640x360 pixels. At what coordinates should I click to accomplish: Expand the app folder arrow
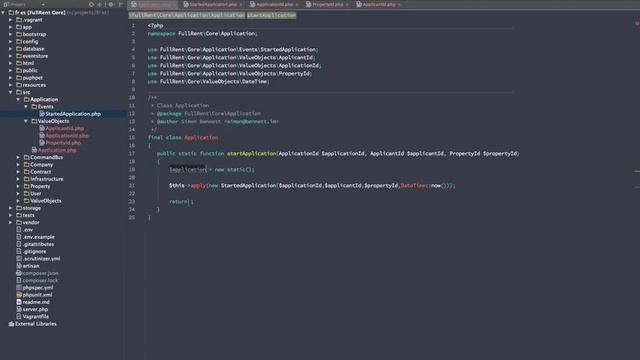pyautogui.click(x=11, y=27)
